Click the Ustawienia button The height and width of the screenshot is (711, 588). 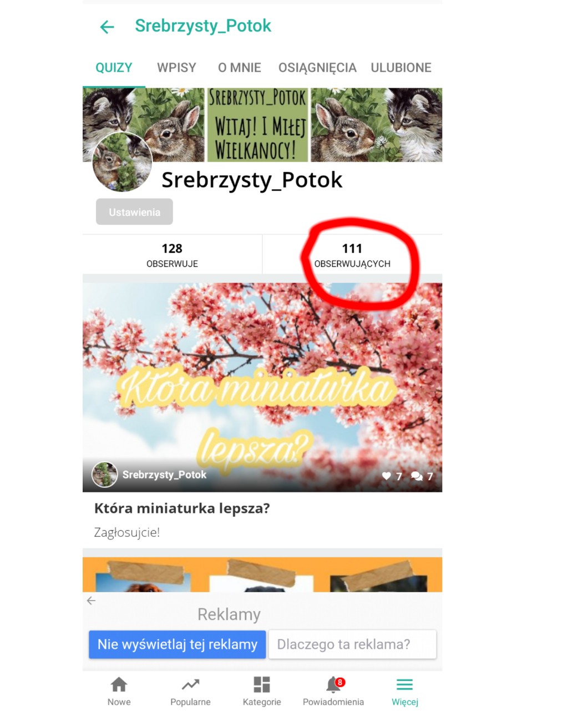point(134,212)
